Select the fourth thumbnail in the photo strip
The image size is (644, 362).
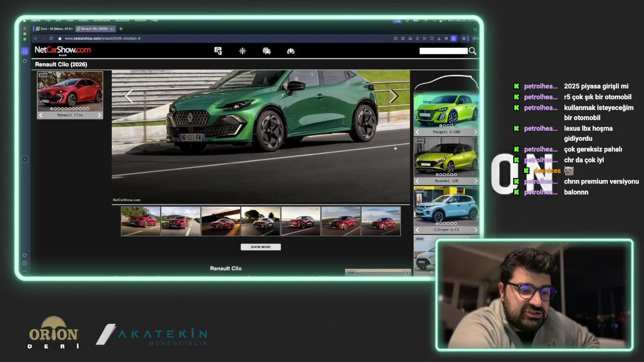pos(261,221)
